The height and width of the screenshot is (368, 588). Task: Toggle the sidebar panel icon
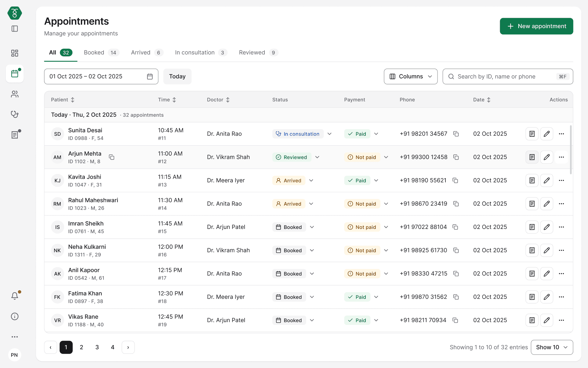pyautogui.click(x=15, y=29)
